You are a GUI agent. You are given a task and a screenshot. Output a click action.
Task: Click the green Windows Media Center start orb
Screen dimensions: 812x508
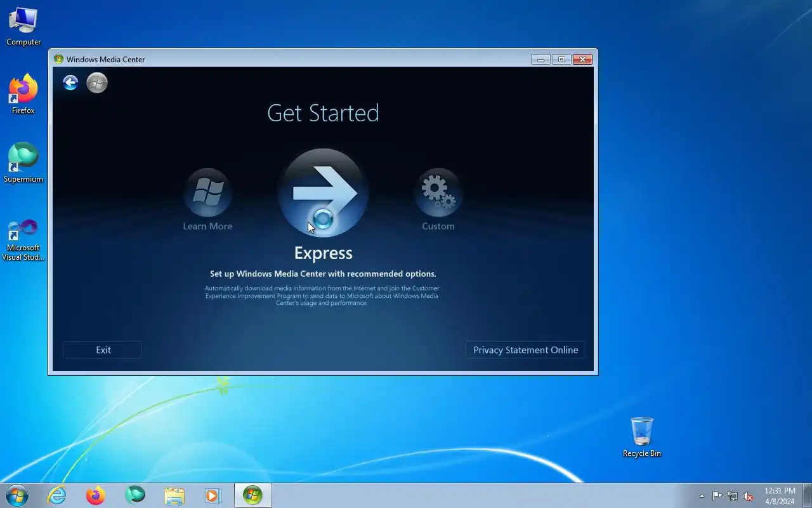(x=97, y=83)
